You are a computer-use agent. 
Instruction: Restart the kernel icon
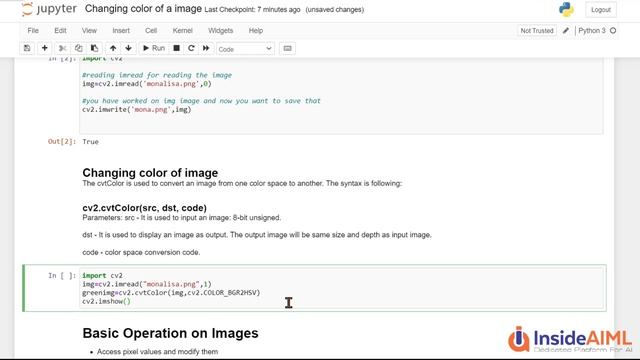pos(191,48)
